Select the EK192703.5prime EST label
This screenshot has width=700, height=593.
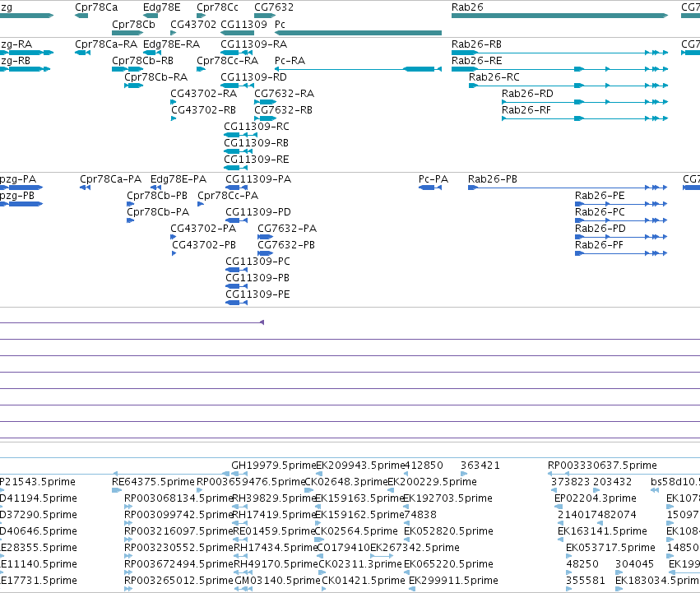[x=447, y=498]
